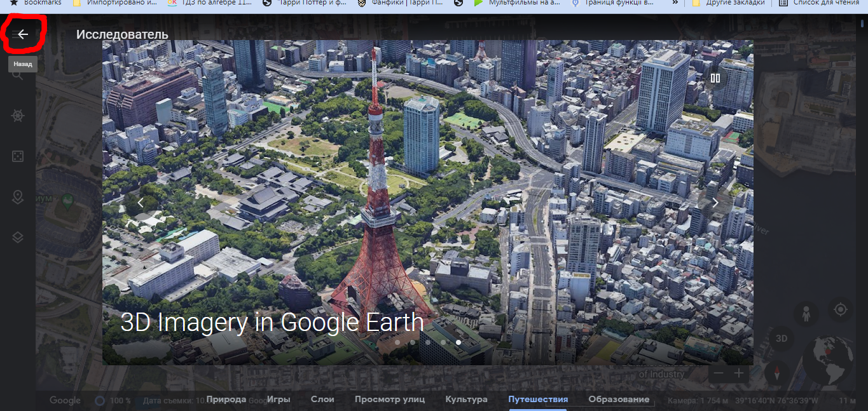Open the Фанфики | Гарри П... bookmark
This screenshot has height=411, width=868.
401,3
